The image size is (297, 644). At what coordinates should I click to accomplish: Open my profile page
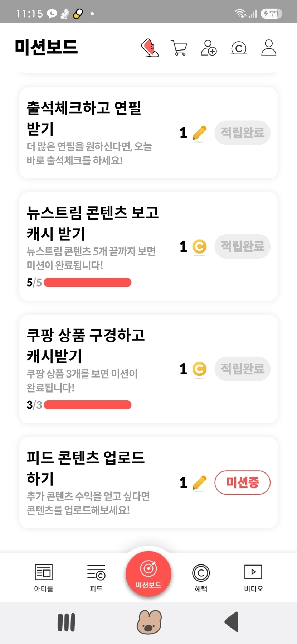[269, 48]
